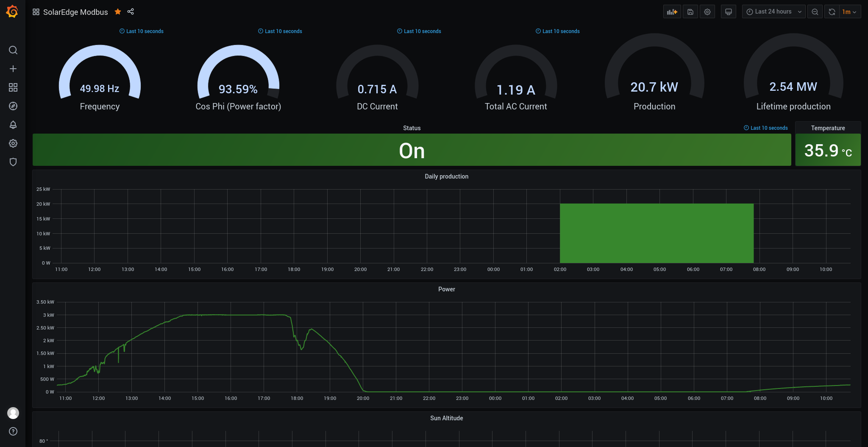868x447 pixels.
Task: Open the Dashboards icon in sidebar
Action: (x=13, y=87)
